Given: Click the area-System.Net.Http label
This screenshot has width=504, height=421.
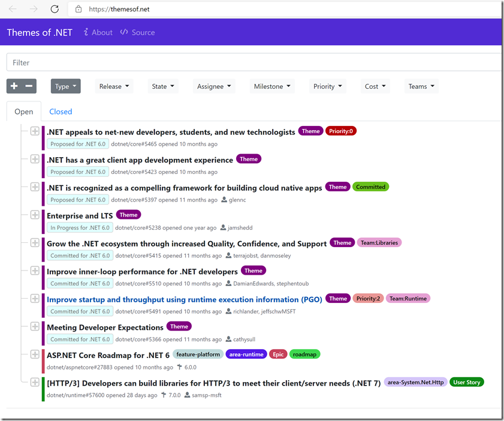Looking at the screenshot, I should [415, 382].
